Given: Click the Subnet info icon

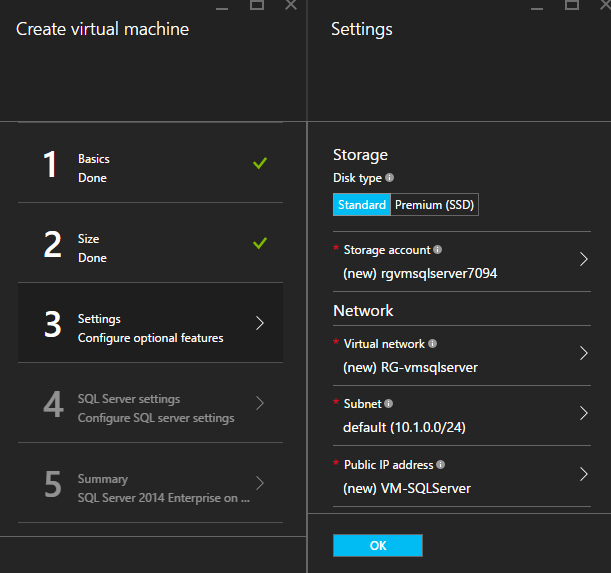Looking at the screenshot, I should 389,404.
